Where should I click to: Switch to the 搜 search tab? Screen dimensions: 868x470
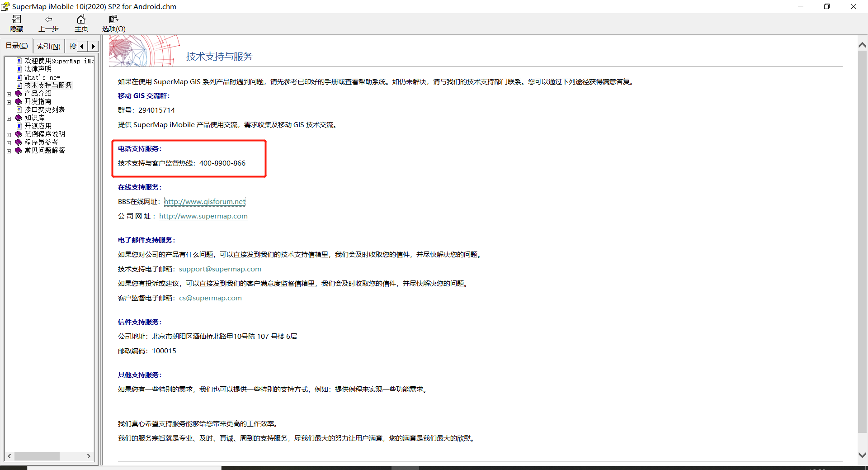(x=73, y=46)
